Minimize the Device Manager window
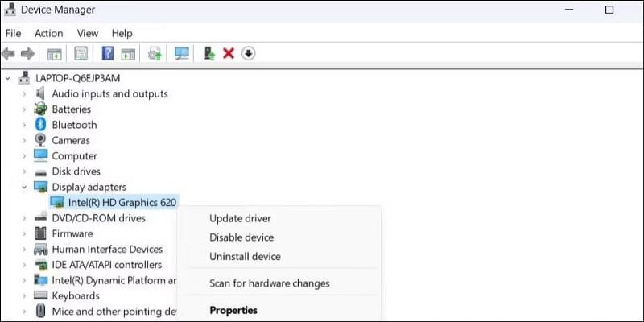644x322 pixels. 569,10
